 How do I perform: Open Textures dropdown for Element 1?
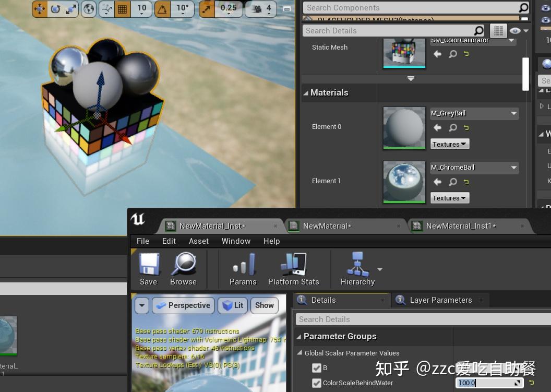tap(449, 198)
